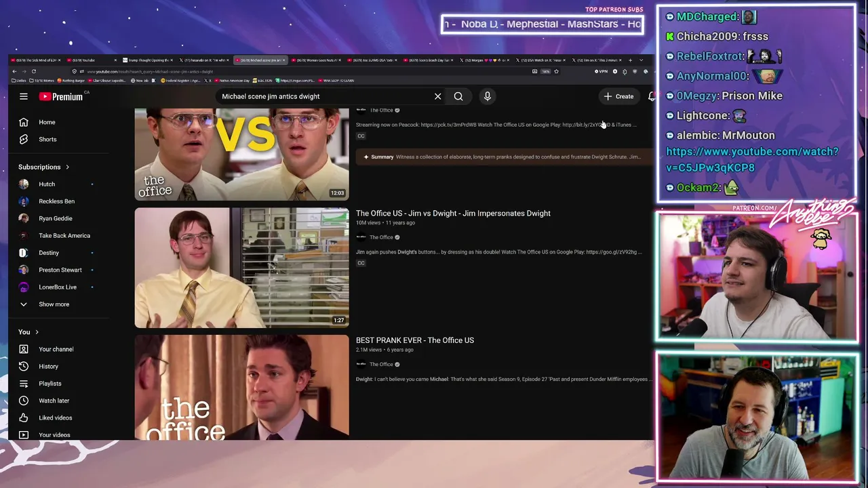Go to the YouTube Premium home logo
868x488 pixels.
(61, 96)
